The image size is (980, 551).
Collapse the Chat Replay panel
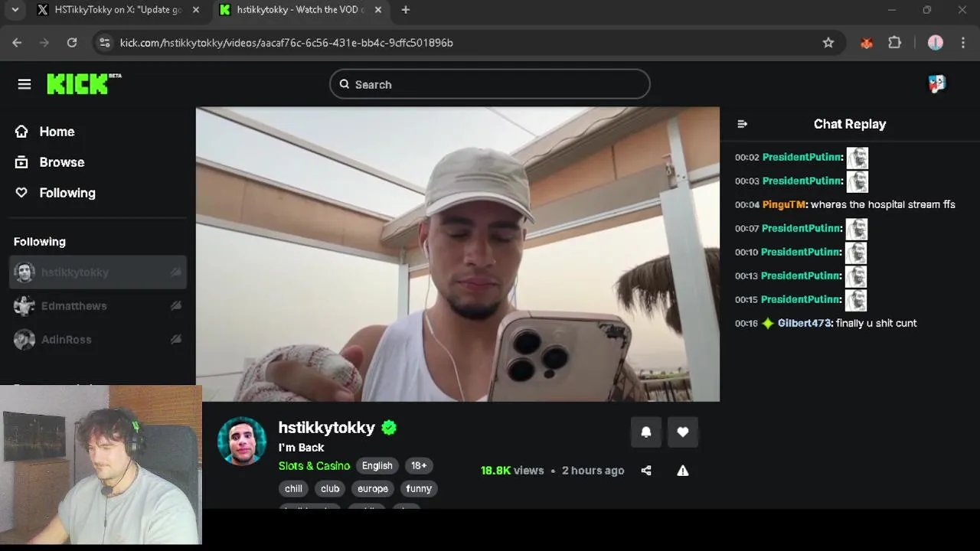pyautogui.click(x=742, y=124)
